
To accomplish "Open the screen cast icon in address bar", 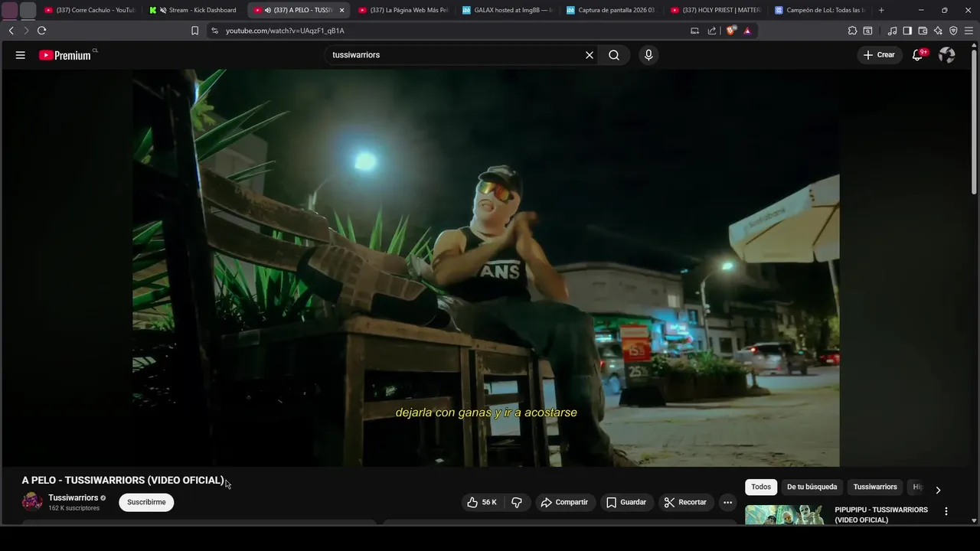I will 694,31.
